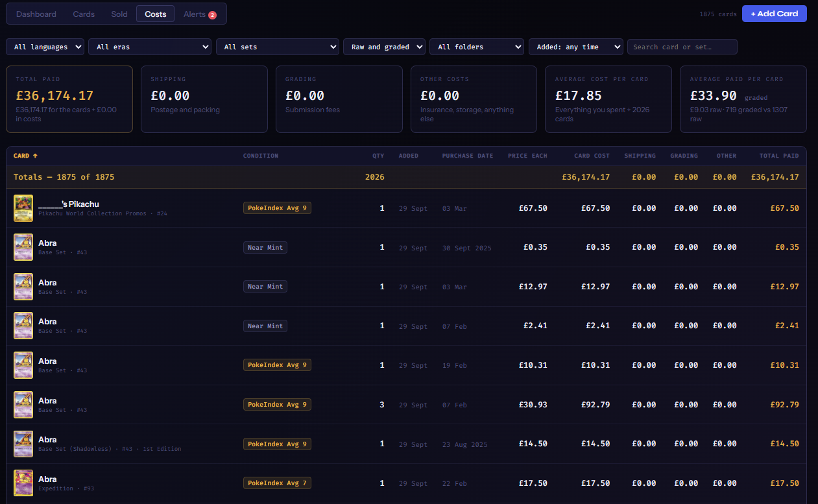The width and height of the screenshot is (818, 504).
Task: Click the Other Costs summary tile
Action: pos(474,99)
